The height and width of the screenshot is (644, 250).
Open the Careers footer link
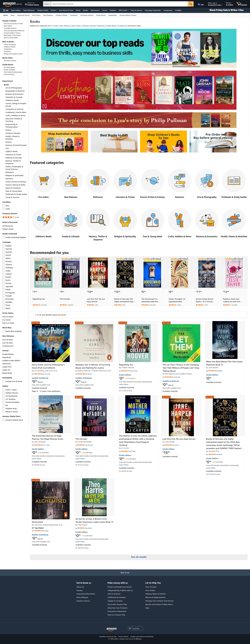79,590
